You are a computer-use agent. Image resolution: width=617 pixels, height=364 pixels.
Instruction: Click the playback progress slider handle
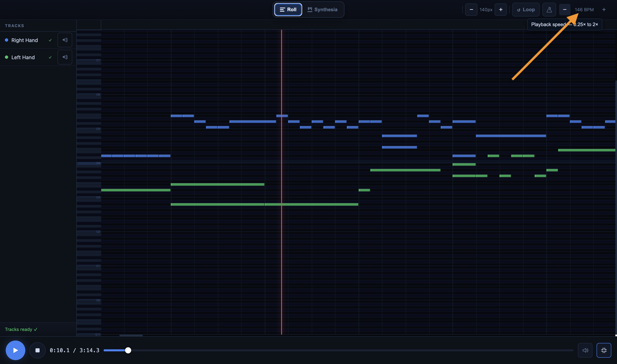(x=128, y=350)
